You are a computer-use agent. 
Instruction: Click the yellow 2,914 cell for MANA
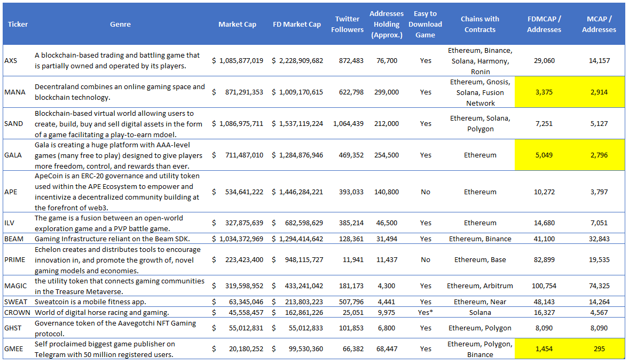tap(599, 92)
